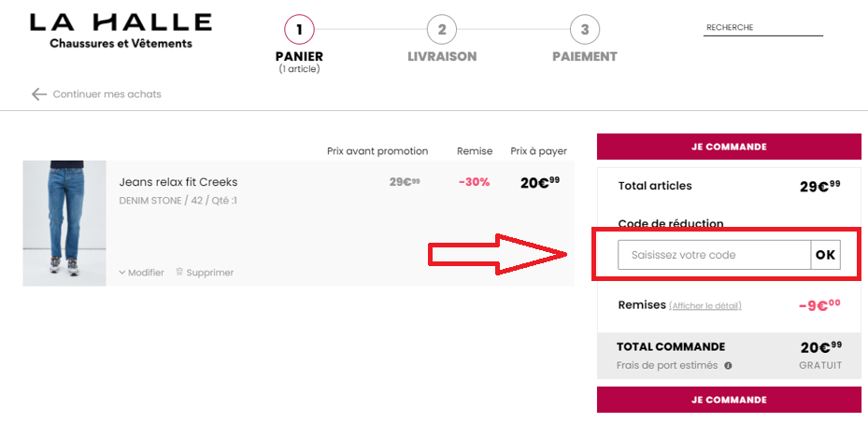Click the trash icon beside Supprimer
868x436 pixels.
coord(179,271)
